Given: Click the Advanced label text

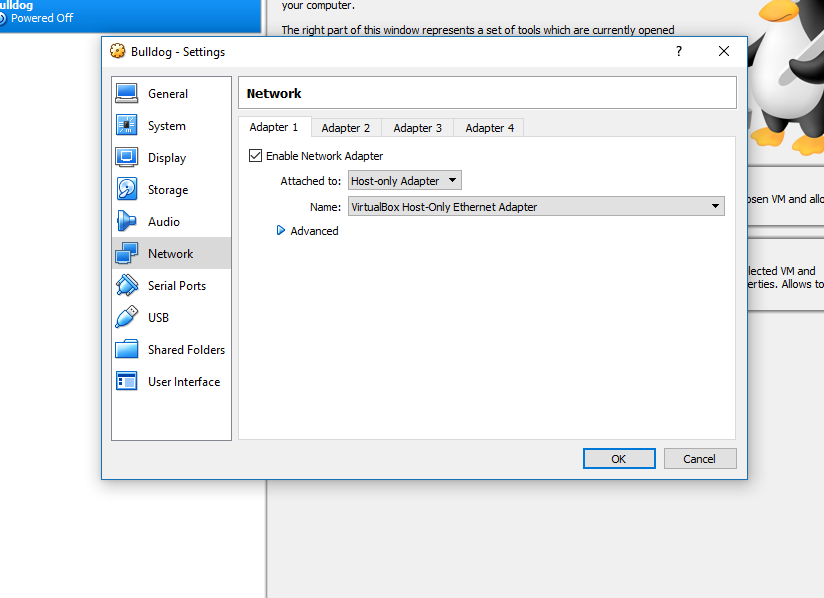Looking at the screenshot, I should click(x=314, y=231).
